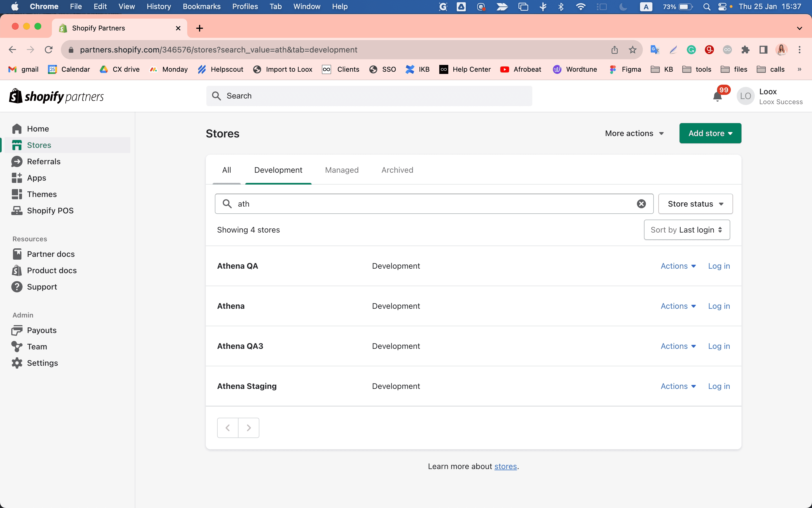Select the Development tab
812x508 pixels.
coord(278,170)
